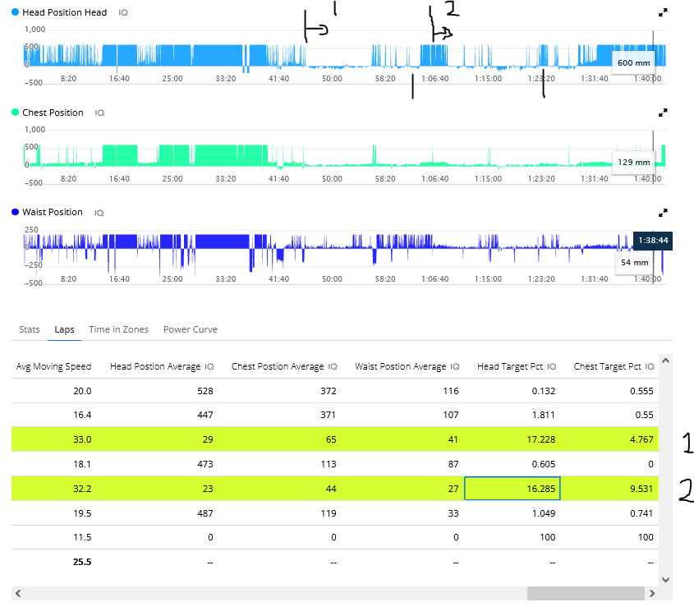The image size is (694, 616).
Task: Switch to the Stats tab
Action: click(x=29, y=329)
